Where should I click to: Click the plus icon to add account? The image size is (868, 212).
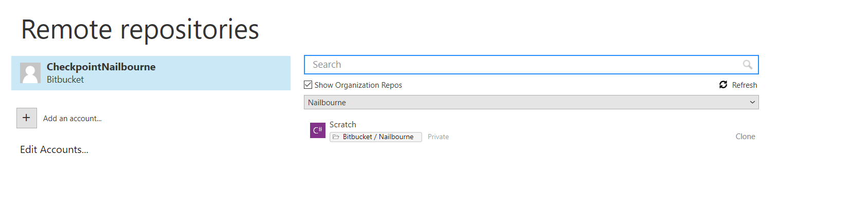(27, 118)
